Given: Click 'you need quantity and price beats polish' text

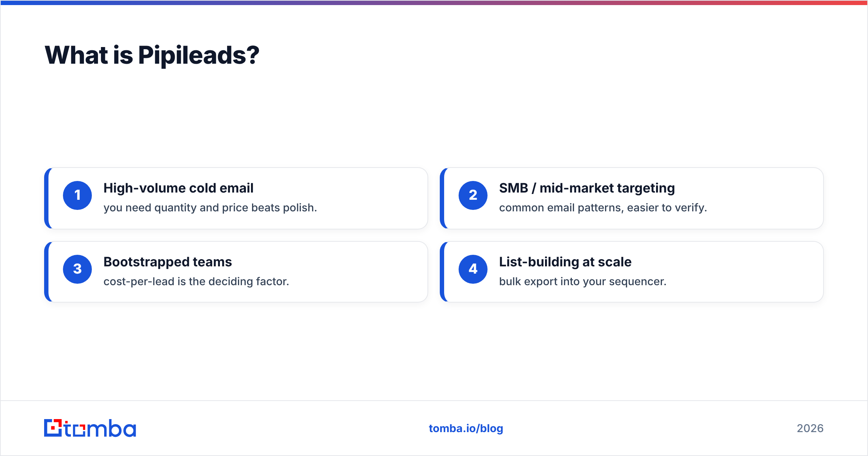Looking at the screenshot, I should (x=210, y=208).
